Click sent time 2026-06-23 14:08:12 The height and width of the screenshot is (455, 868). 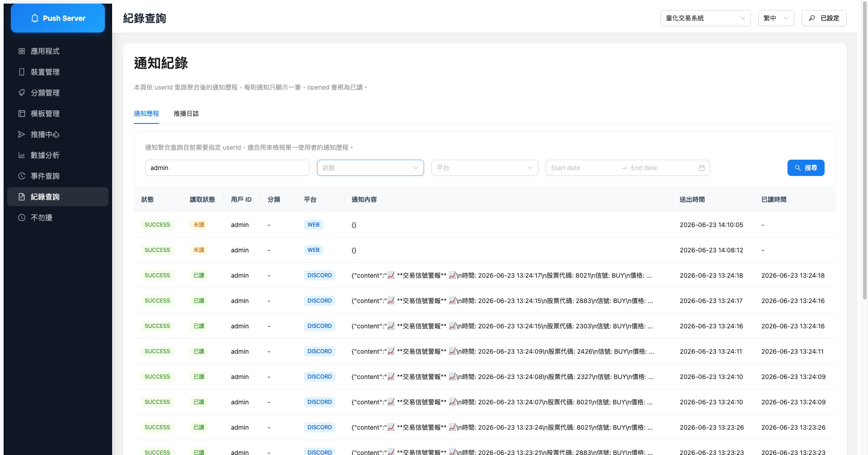[712, 250]
